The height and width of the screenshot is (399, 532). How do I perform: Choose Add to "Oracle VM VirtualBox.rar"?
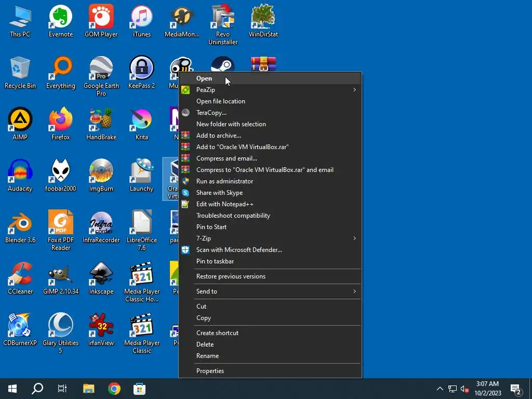pyautogui.click(x=270, y=147)
